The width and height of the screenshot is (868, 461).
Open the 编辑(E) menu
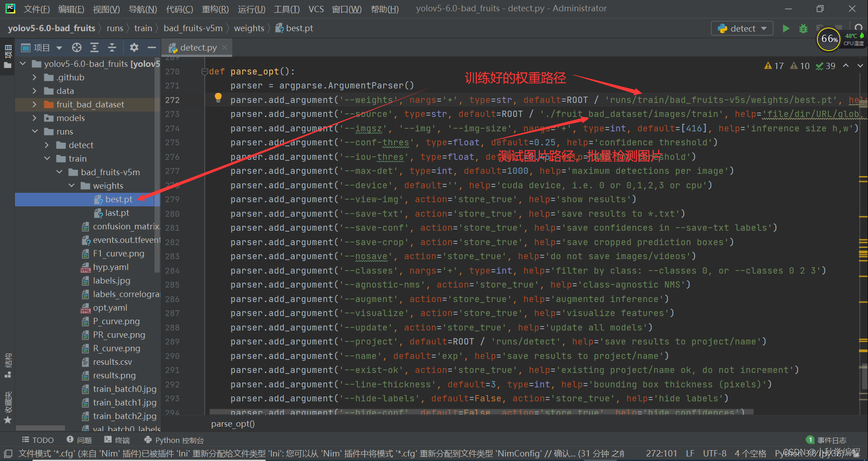(71, 9)
